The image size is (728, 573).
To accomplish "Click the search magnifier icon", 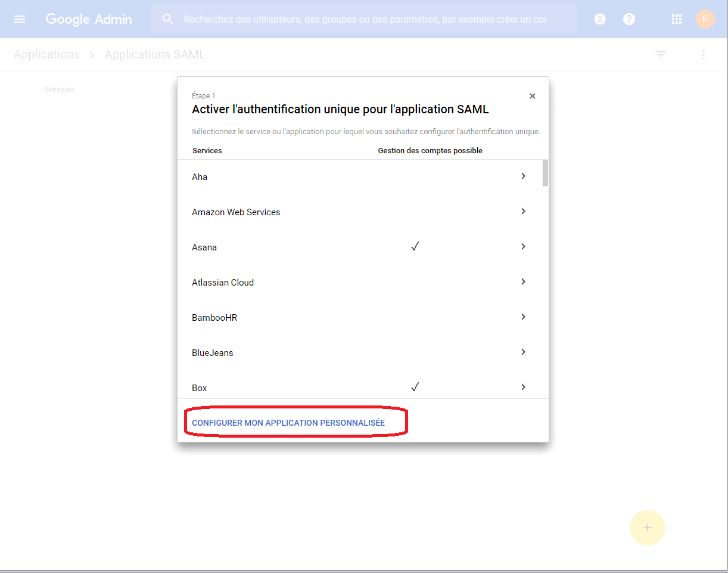I will 168,19.
